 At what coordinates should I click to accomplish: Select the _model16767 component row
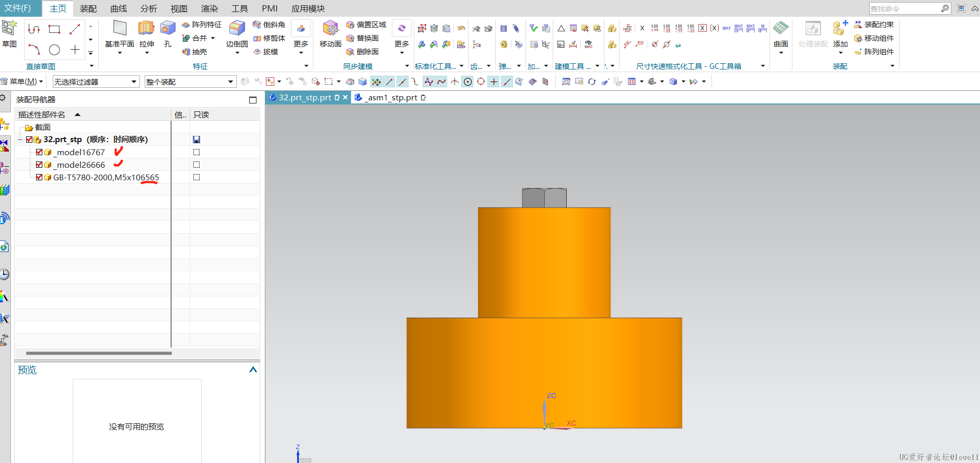[x=137, y=152]
